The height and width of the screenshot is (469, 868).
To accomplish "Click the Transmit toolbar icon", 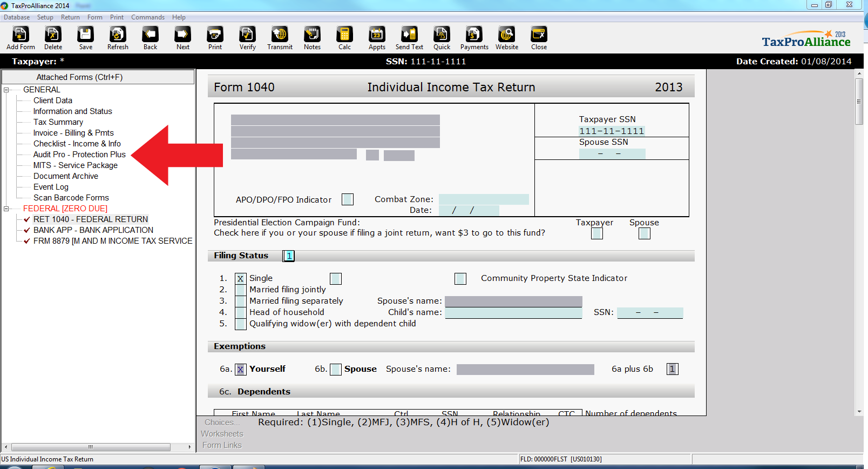I will [280, 38].
